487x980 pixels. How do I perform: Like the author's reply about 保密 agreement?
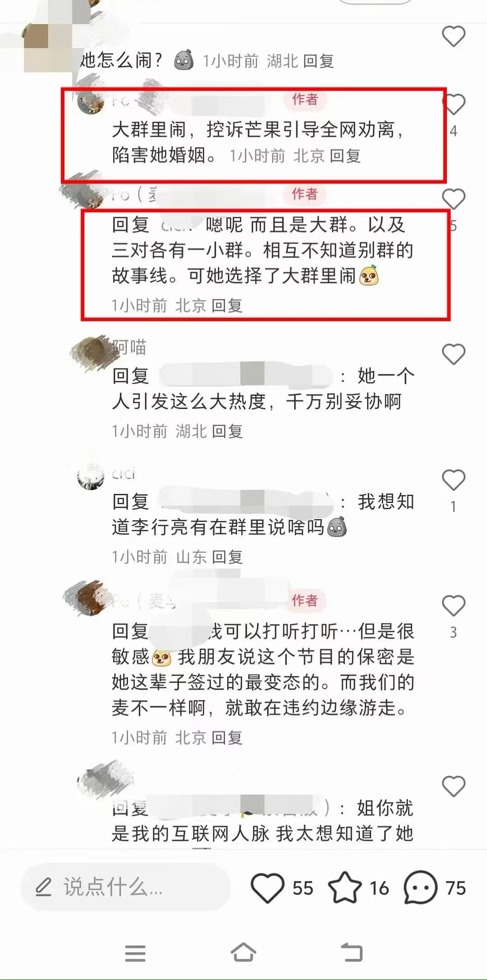453,605
